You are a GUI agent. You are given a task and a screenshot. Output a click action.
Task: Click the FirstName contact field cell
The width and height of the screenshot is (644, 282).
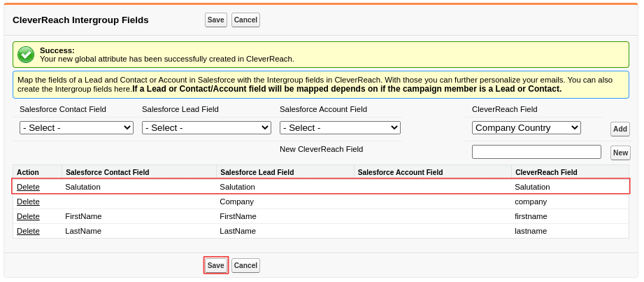pos(83,216)
